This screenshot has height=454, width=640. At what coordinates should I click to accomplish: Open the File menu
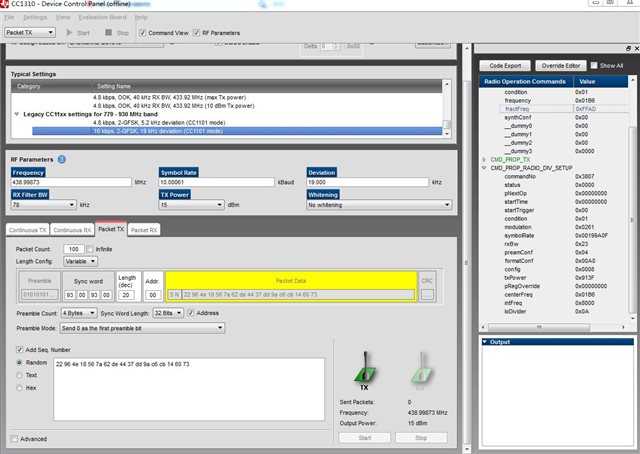[9, 17]
